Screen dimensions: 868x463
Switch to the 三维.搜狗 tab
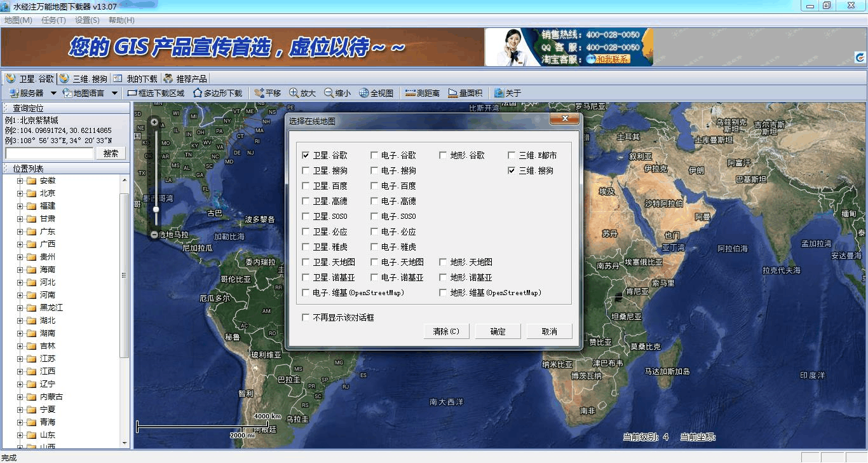pos(84,79)
